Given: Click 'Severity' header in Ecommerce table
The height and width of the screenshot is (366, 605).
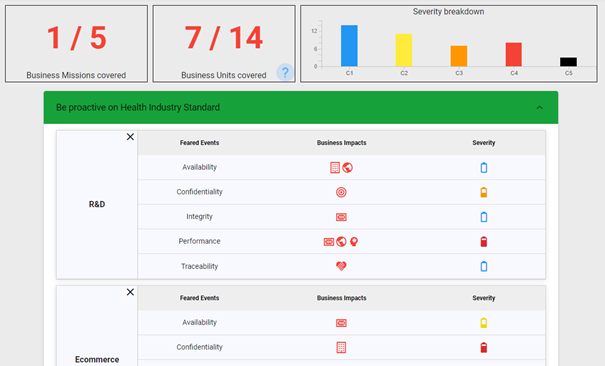Looking at the screenshot, I should coord(484,298).
